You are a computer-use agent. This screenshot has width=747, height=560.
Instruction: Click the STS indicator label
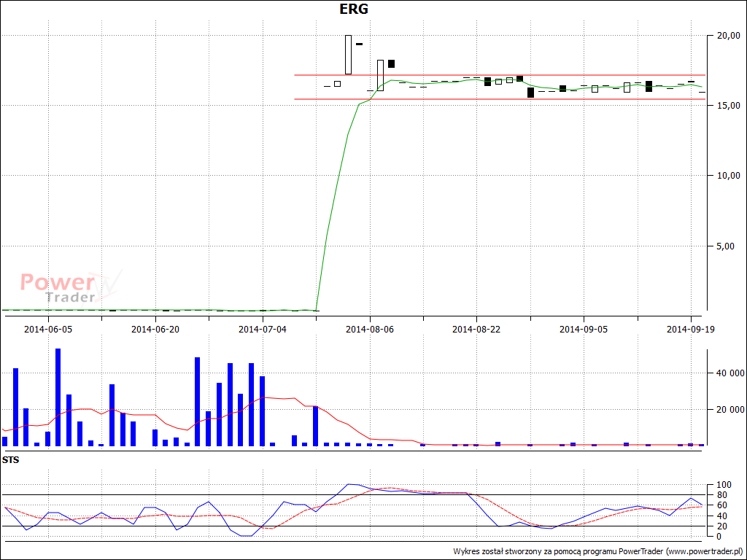(10, 461)
